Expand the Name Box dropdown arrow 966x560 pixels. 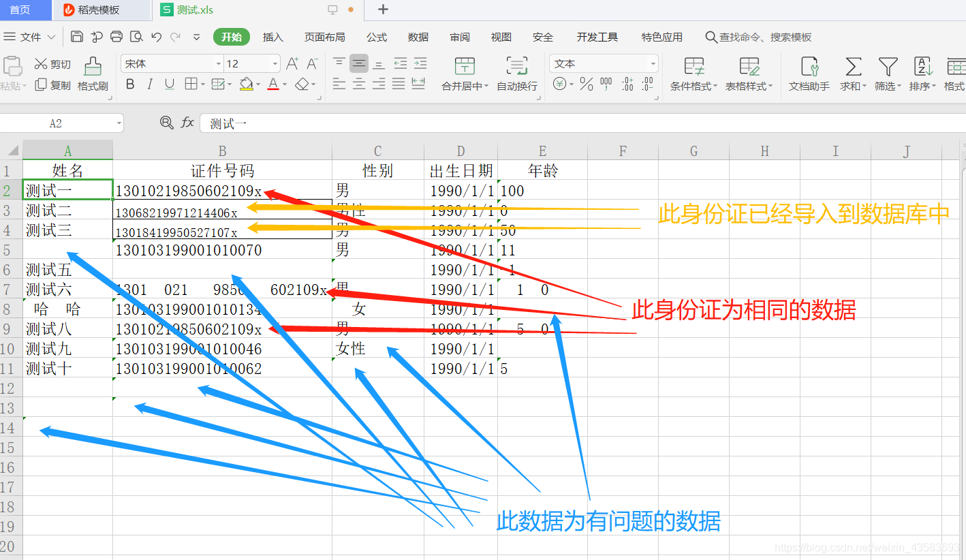point(119,123)
